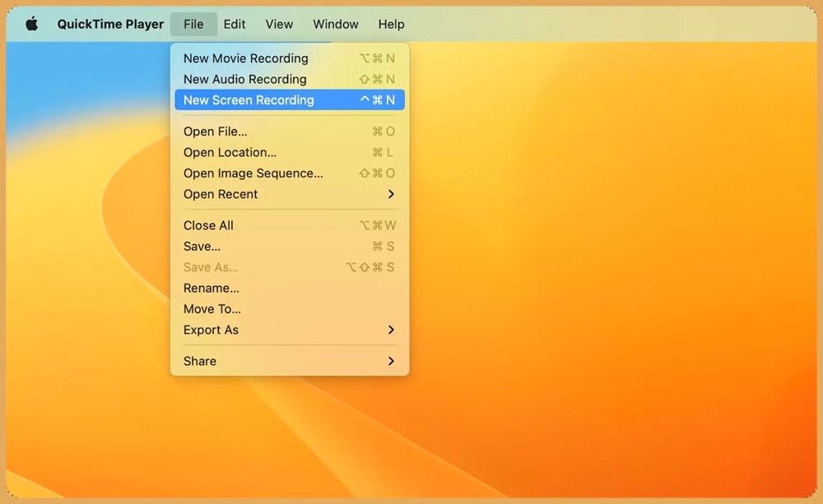Start a New Screen Recording
823x504 pixels.
[x=249, y=100]
